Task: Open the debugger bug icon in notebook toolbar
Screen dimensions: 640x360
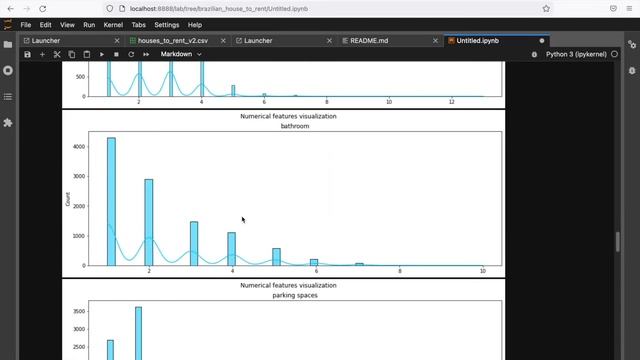Action: [x=534, y=54]
